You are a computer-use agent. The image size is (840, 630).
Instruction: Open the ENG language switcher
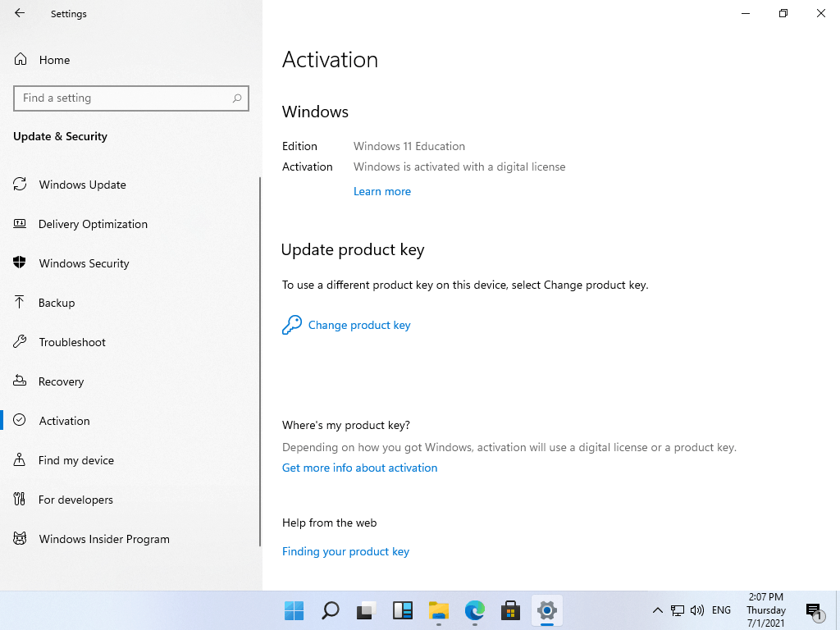[x=721, y=610]
